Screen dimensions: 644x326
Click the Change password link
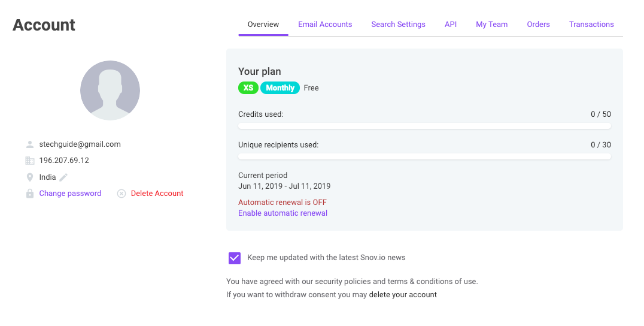[70, 194]
